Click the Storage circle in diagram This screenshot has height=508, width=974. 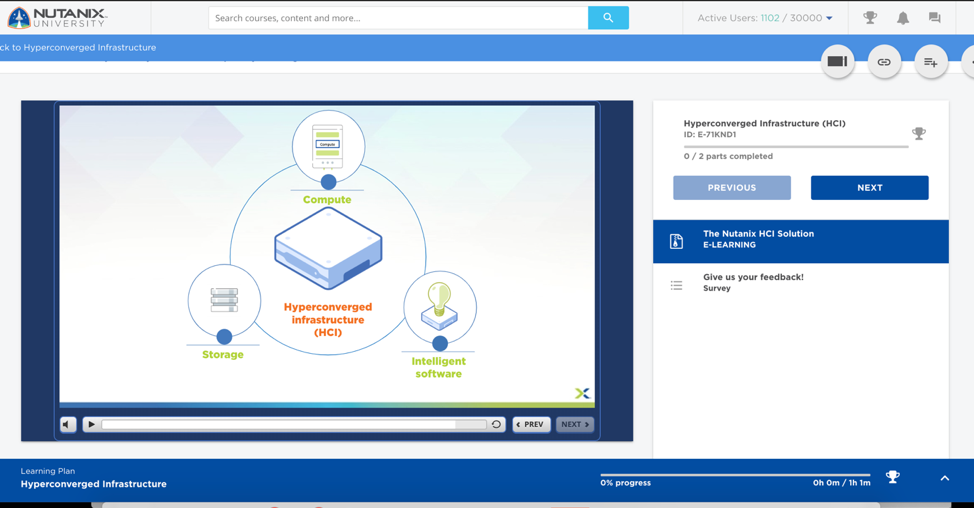(224, 301)
